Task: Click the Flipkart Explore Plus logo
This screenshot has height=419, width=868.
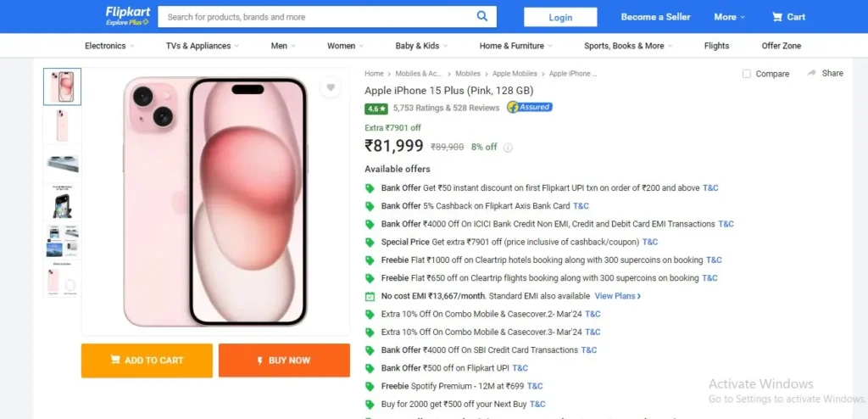Action: (128, 16)
